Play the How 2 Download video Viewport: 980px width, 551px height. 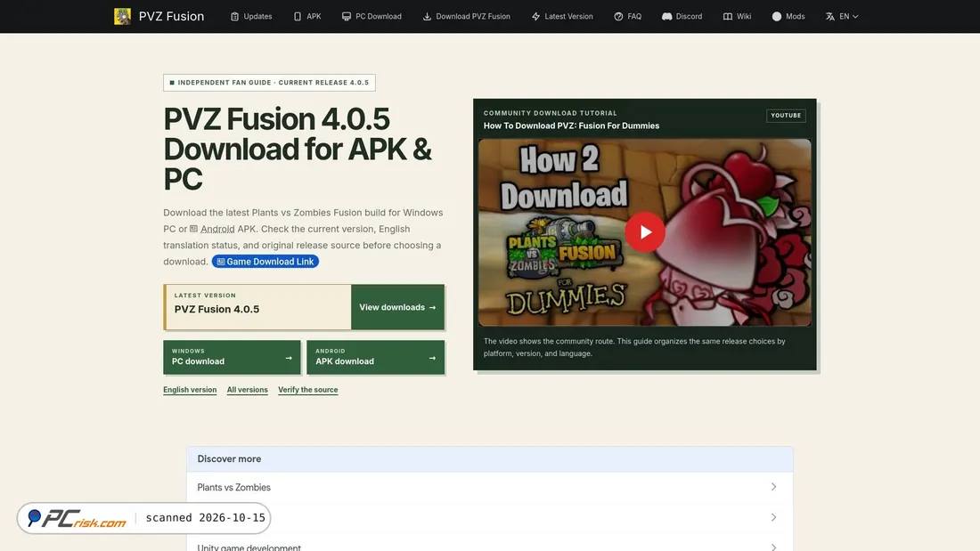(645, 232)
